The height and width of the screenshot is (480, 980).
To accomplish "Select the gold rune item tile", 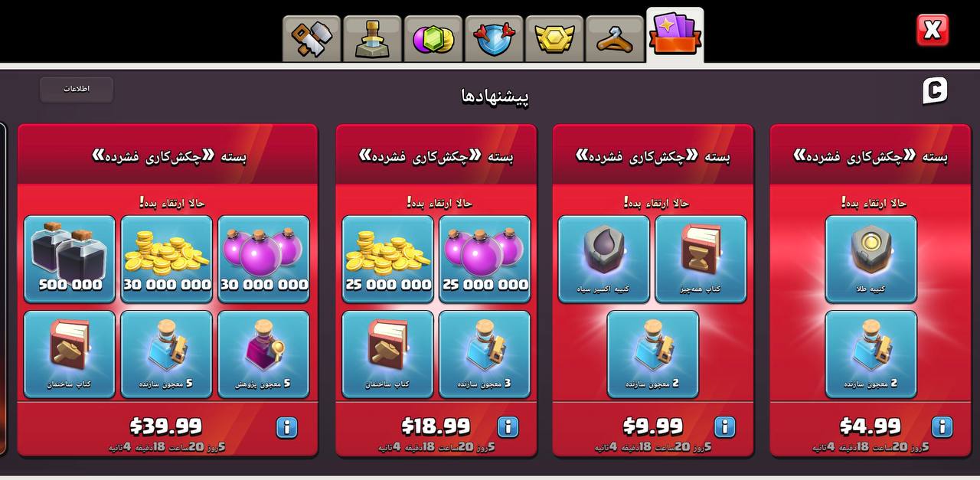I will [x=871, y=259].
